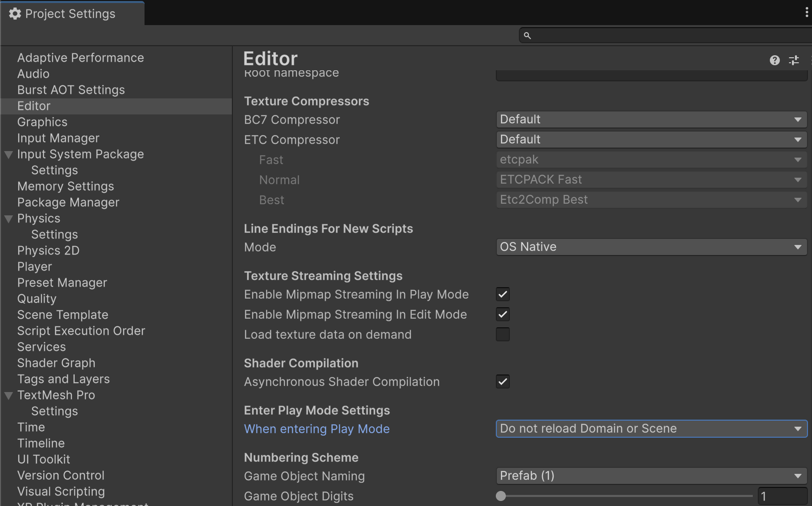Open the window kebab menu
Screen dimensions: 812x506
tap(806, 13)
